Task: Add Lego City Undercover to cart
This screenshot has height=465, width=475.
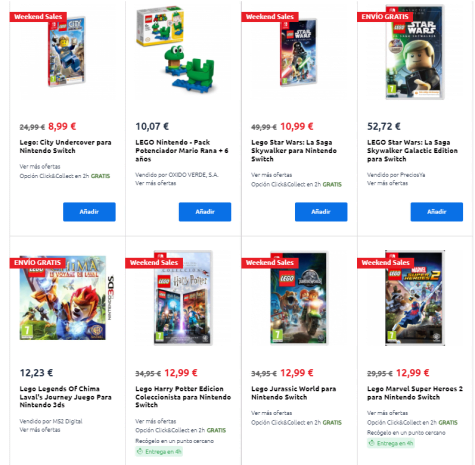Action: coord(89,212)
